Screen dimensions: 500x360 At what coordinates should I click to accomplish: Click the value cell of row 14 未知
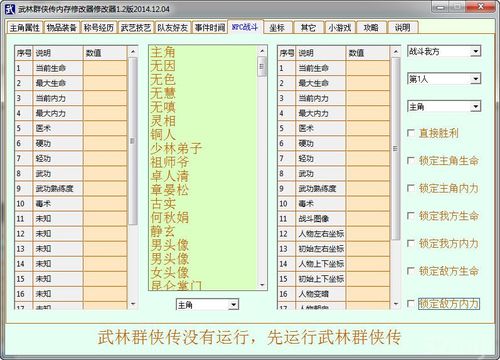coord(105,264)
